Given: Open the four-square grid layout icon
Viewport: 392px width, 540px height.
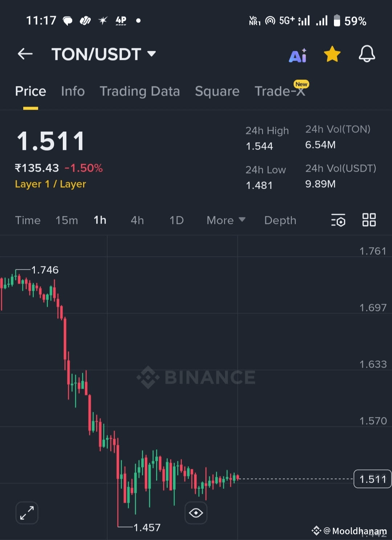Looking at the screenshot, I should pyautogui.click(x=369, y=220).
